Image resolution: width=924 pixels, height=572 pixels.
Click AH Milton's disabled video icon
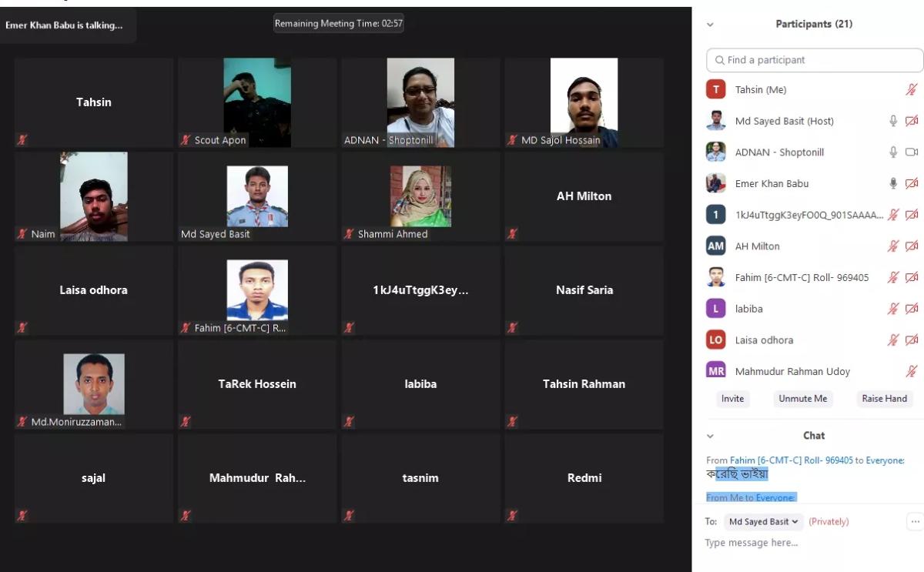[x=912, y=246]
